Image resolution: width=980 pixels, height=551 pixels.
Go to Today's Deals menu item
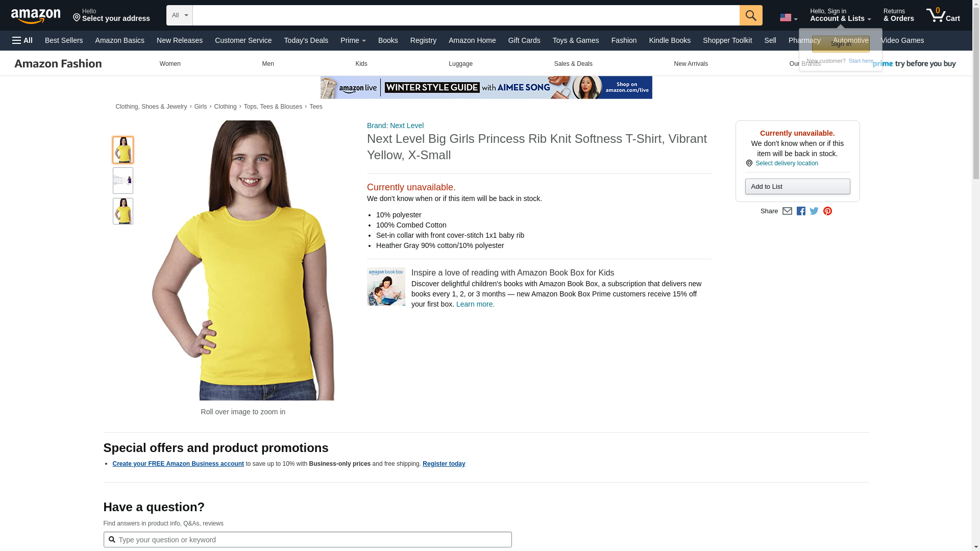[306, 40]
